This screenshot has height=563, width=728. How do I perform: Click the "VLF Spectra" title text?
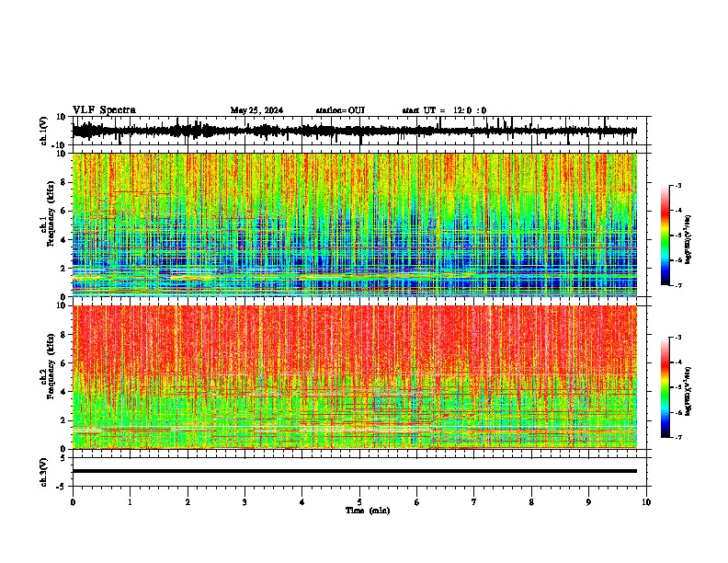pos(104,110)
